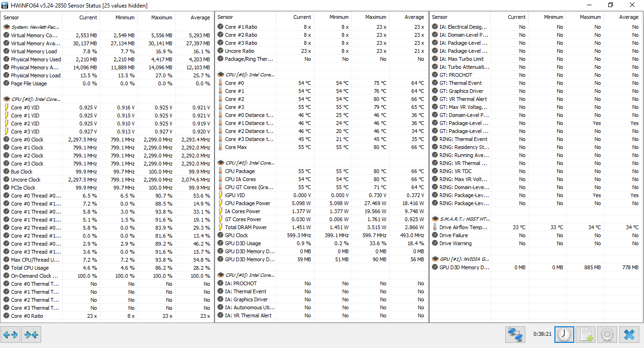Select the GT Cores Power row

322,219
